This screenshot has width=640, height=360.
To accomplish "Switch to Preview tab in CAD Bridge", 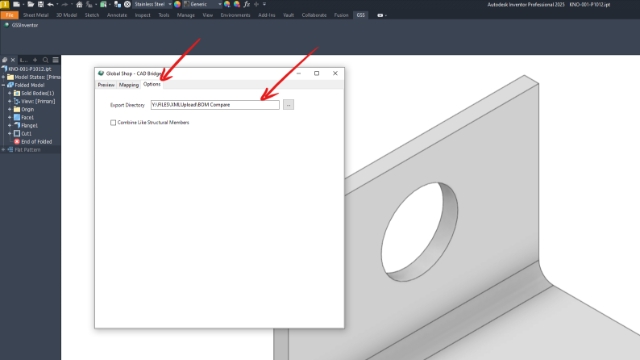I will [x=106, y=85].
